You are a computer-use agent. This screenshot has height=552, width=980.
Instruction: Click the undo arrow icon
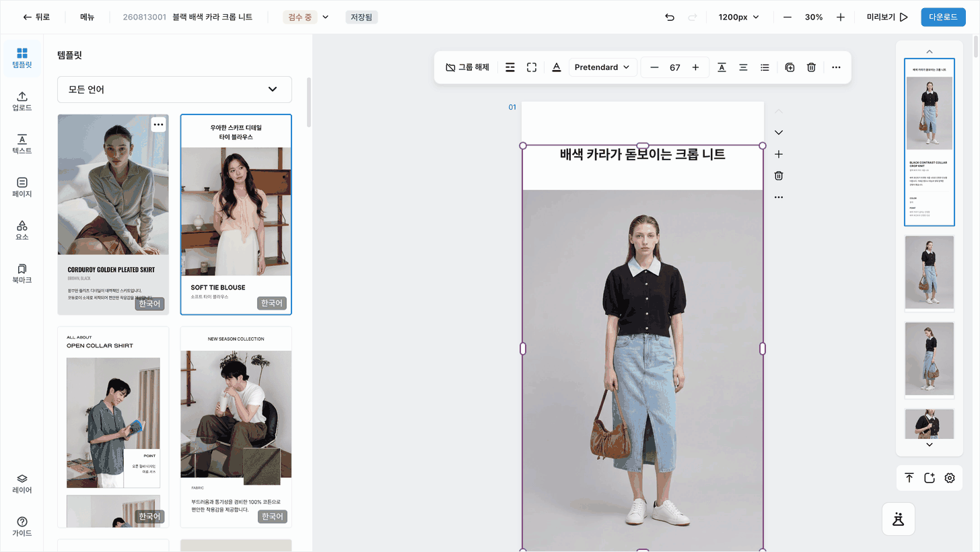(x=670, y=17)
